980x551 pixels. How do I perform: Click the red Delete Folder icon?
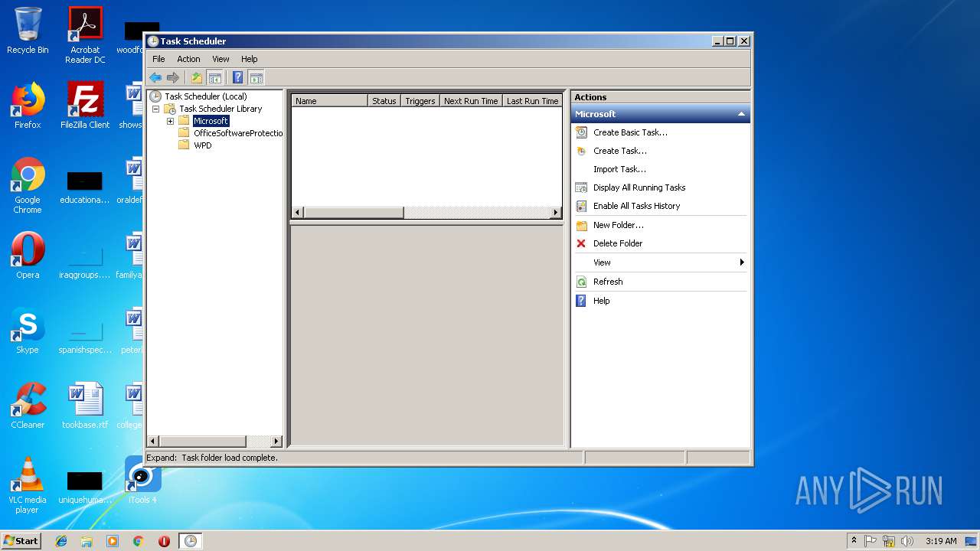coord(581,243)
